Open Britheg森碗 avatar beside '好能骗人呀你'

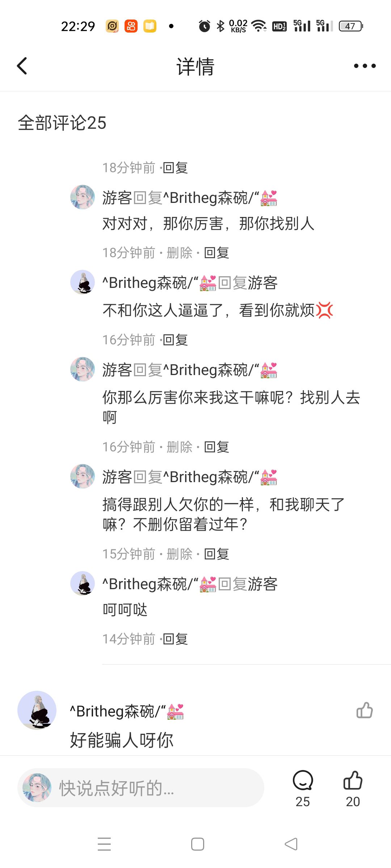click(37, 710)
